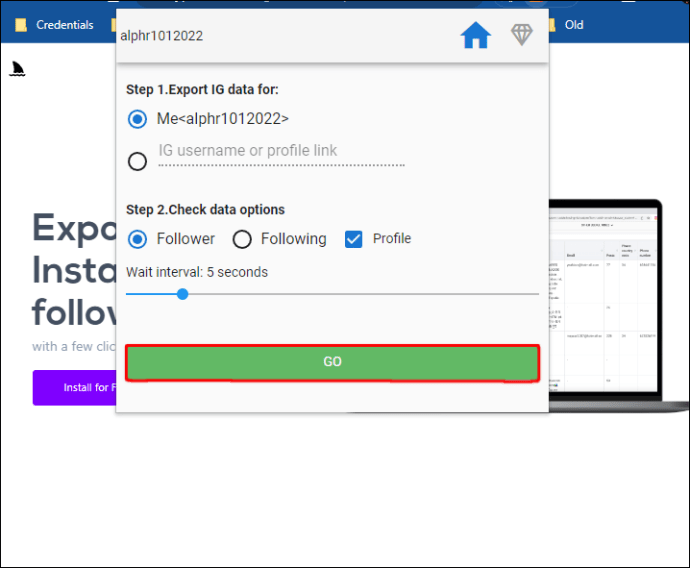
Task: Focus the IG username or profile link field
Action: 280,152
